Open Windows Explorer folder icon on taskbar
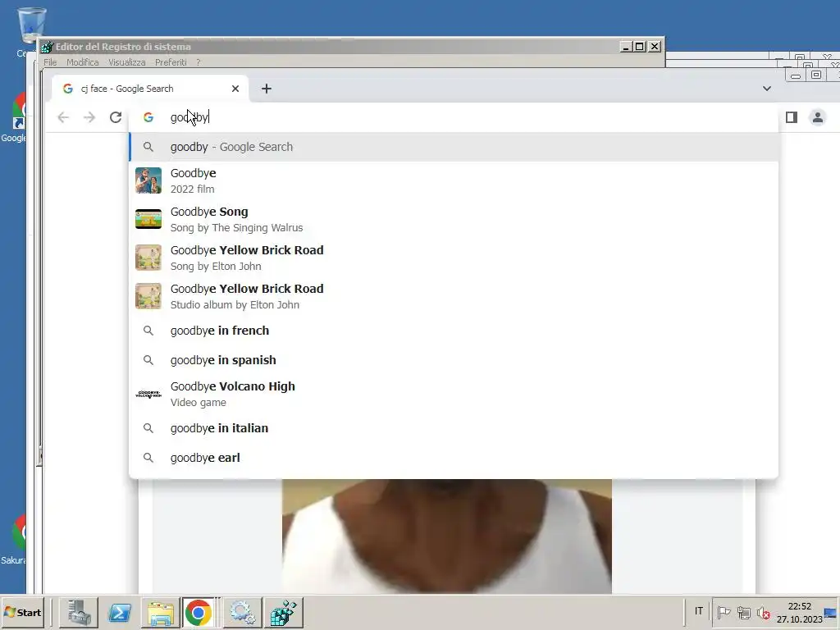 coord(160,612)
